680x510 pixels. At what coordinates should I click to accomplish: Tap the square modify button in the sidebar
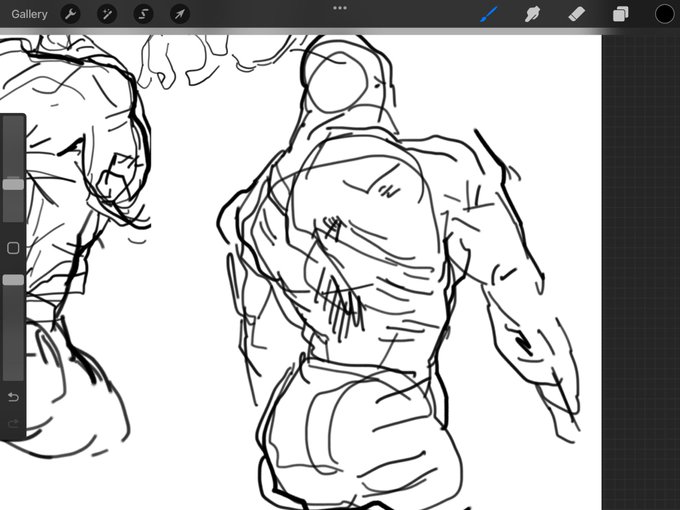(x=13, y=248)
